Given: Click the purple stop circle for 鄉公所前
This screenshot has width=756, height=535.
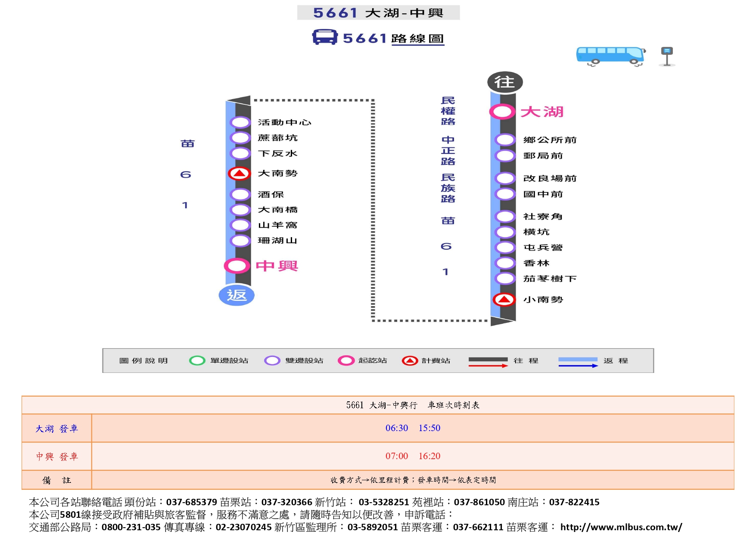Looking at the screenshot, I should pos(505,140).
